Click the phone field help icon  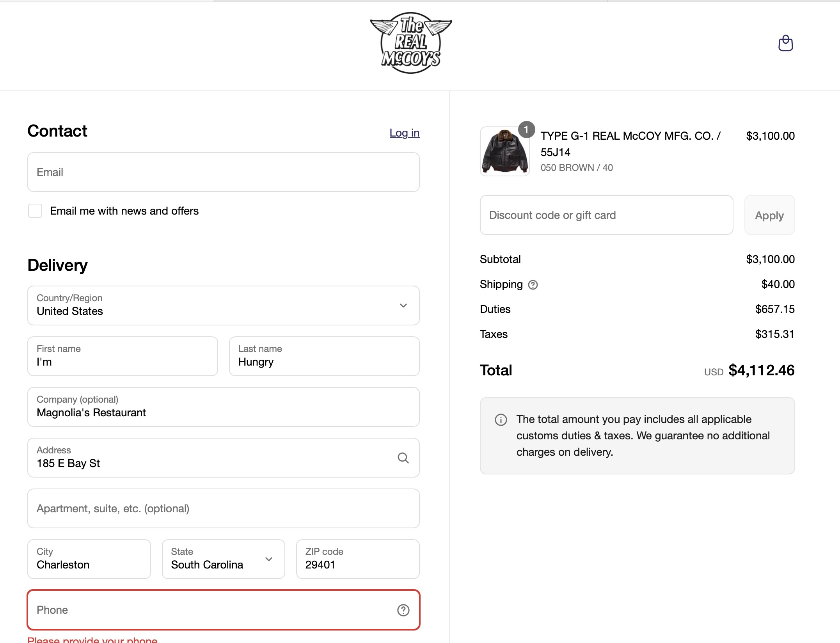[x=403, y=610]
